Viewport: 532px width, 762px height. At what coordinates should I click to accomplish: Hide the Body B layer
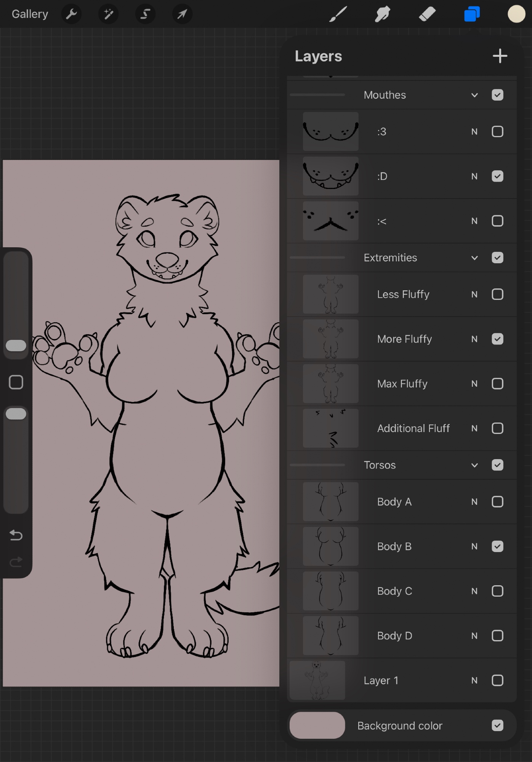pos(497,546)
